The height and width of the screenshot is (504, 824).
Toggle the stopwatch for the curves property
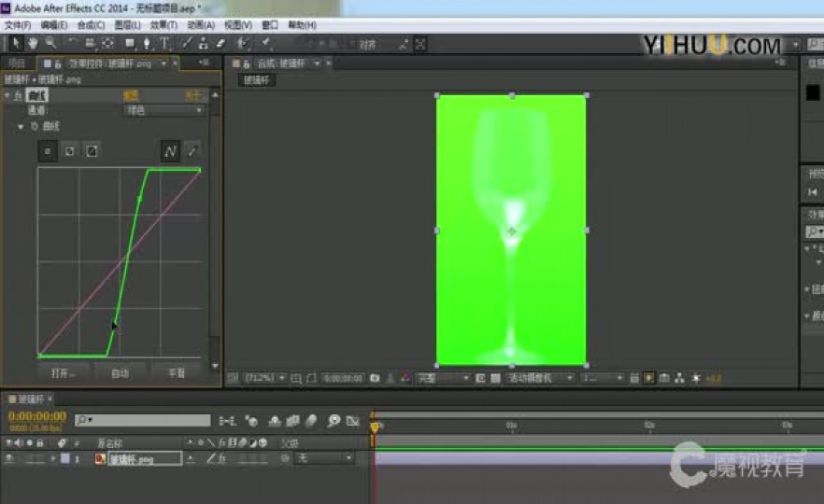click(35, 127)
